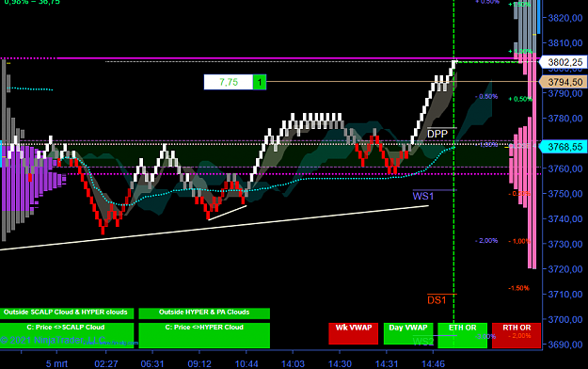This screenshot has height=369, width=588.
Task: Click the green ETH OR status box
Action: pos(462,335)
